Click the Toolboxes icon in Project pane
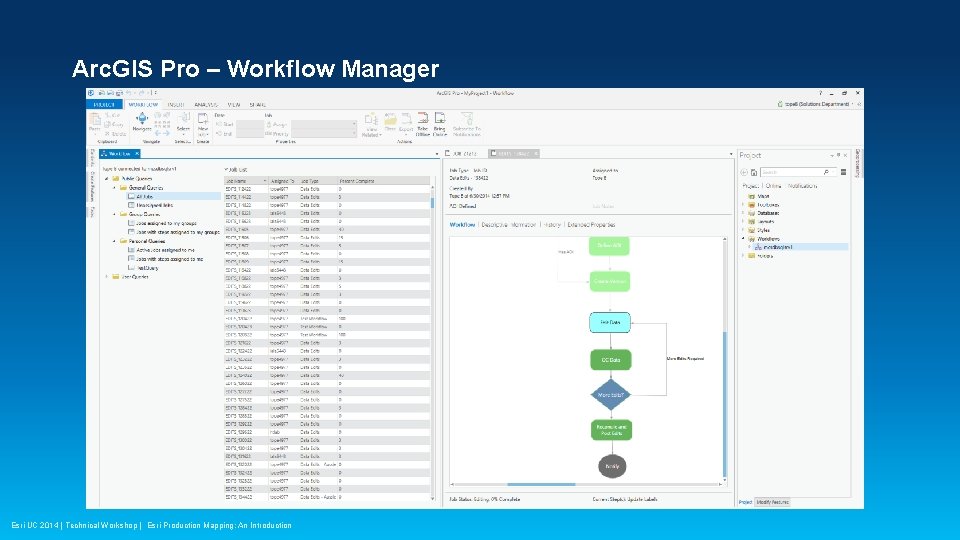 (751, 205)
